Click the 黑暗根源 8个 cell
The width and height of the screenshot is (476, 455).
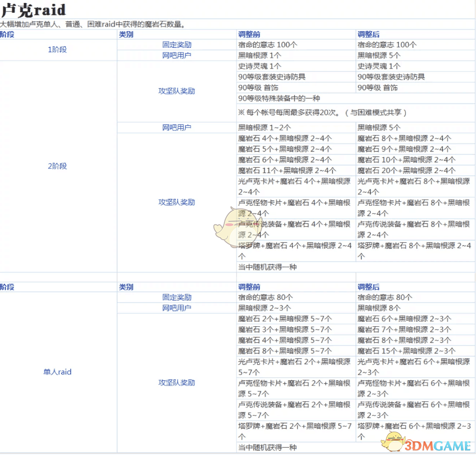[x=379, y=308]
